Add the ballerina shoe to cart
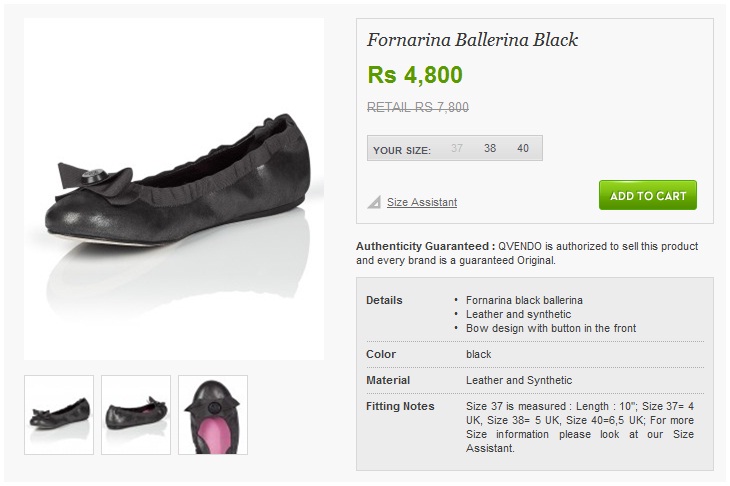730x486 pixels. (647, 195)
